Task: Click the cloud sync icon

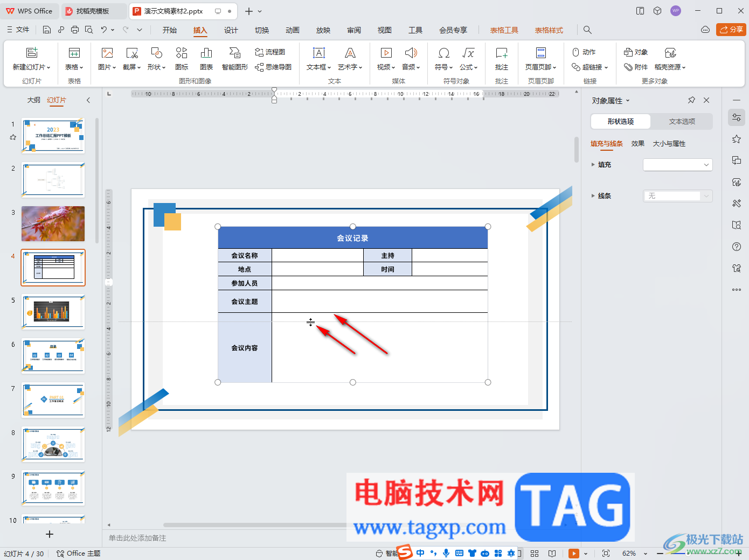Action: click(705, 30)
